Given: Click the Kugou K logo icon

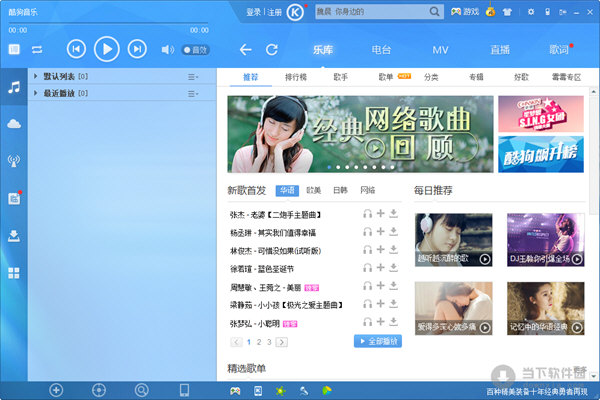Looking at the screenshot, I should (295, 13).
